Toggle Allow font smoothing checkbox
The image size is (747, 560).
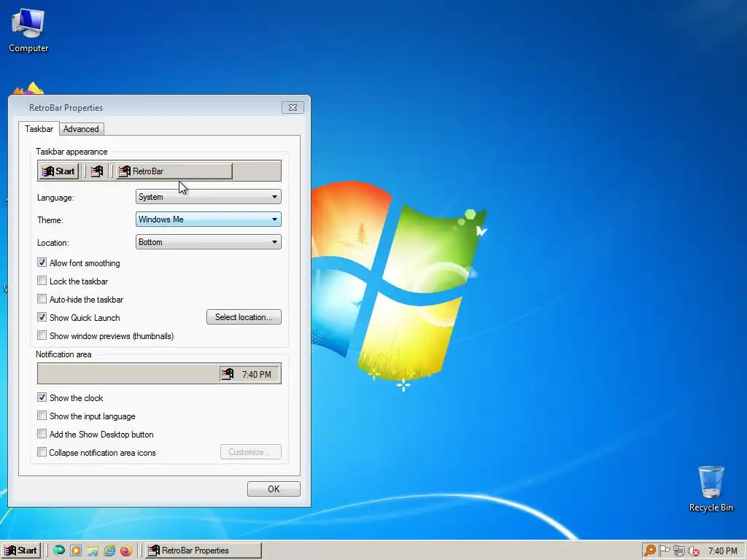click(x=42, y=262)
